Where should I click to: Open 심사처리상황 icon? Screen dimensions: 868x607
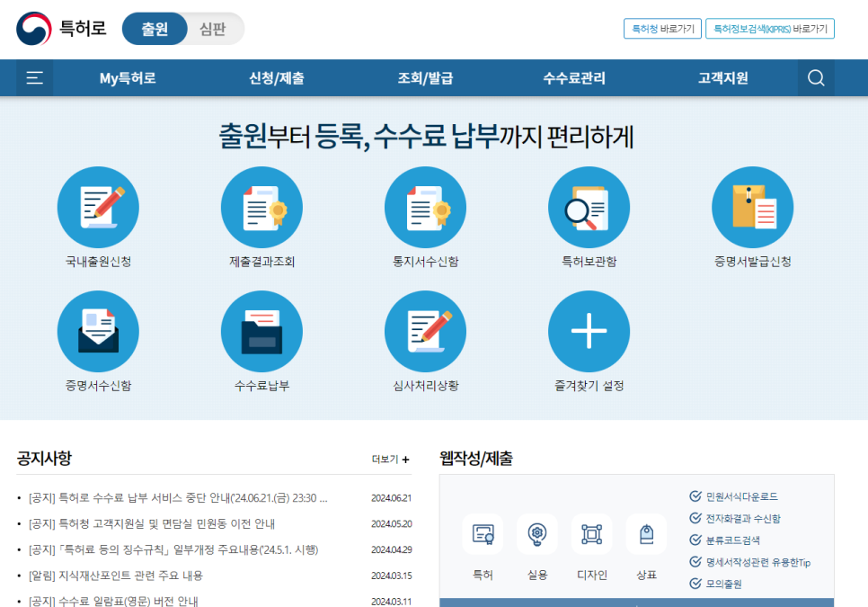click(x=426, y=332)
